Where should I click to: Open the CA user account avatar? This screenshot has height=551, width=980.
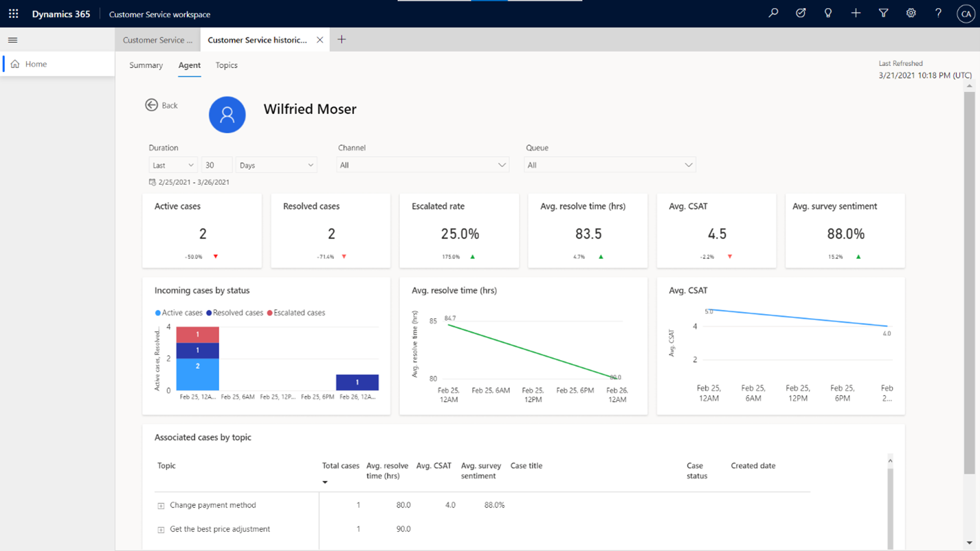[966, 14]
